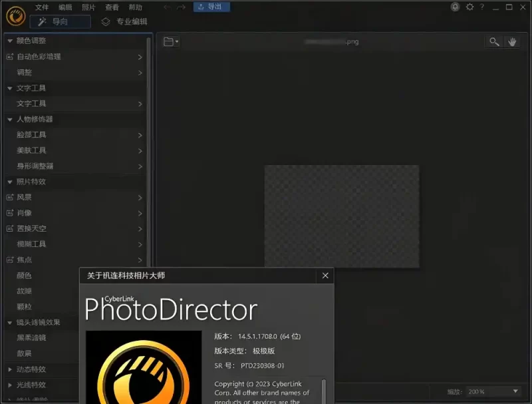
Task: Open the 文件 menu
Action: pos(42,7)
